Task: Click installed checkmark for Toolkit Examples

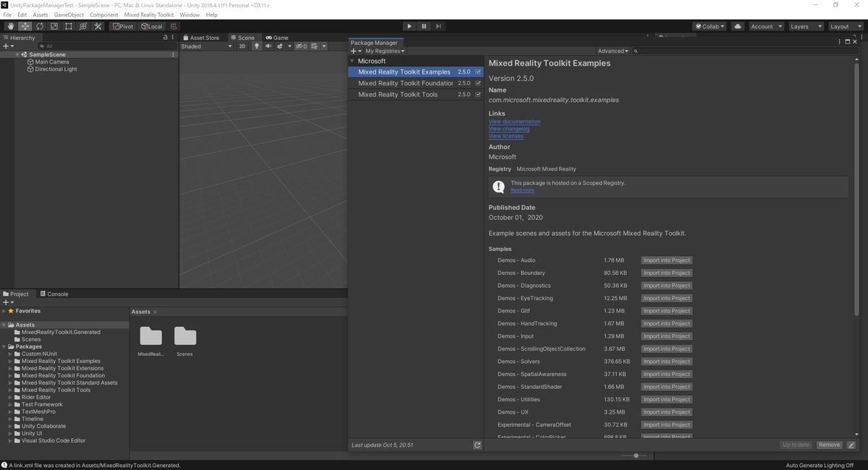Action: 478,72
